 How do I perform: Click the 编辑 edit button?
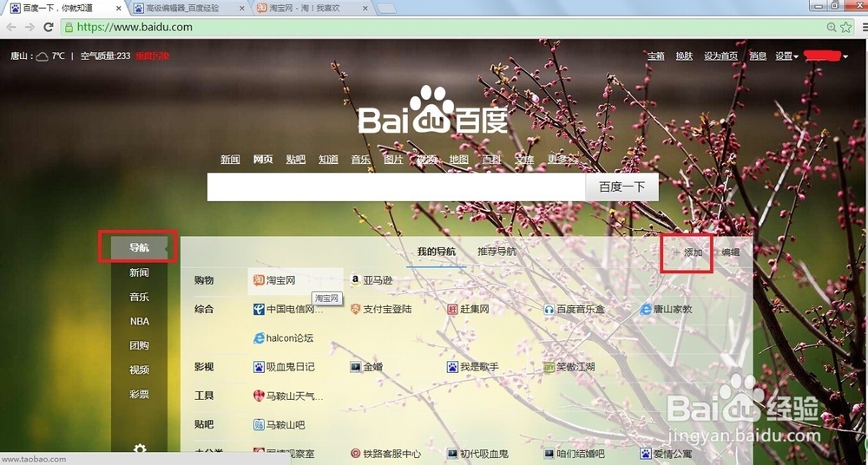pyautogui.click(x=727, y=252)
